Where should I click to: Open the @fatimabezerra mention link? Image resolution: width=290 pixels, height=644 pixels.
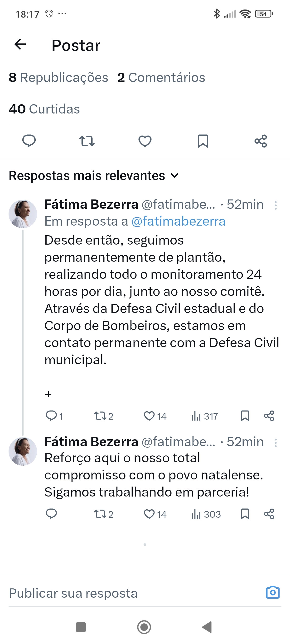point(179,221)
